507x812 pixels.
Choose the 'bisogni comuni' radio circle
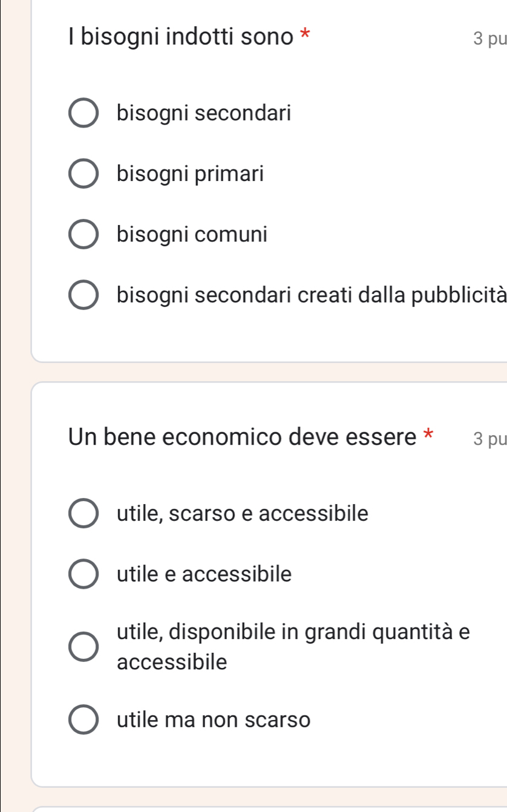pos(83,234)
